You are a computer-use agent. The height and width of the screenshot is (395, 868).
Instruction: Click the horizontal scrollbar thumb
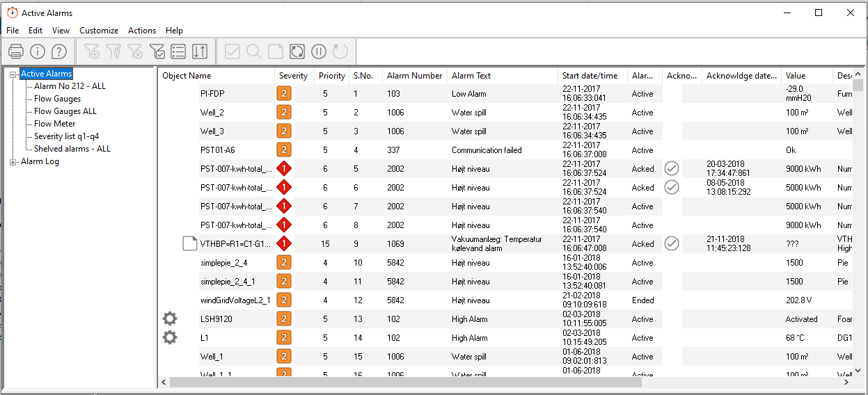405,382
